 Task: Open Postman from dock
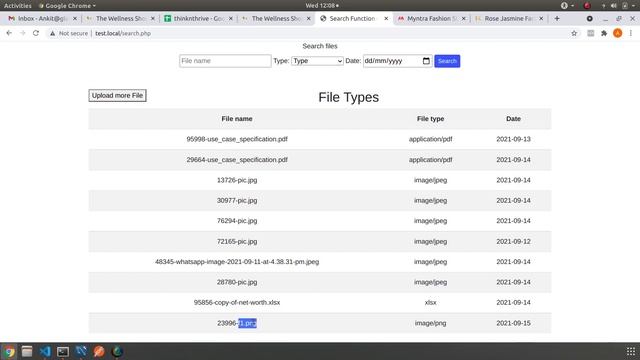coord(99,351)
